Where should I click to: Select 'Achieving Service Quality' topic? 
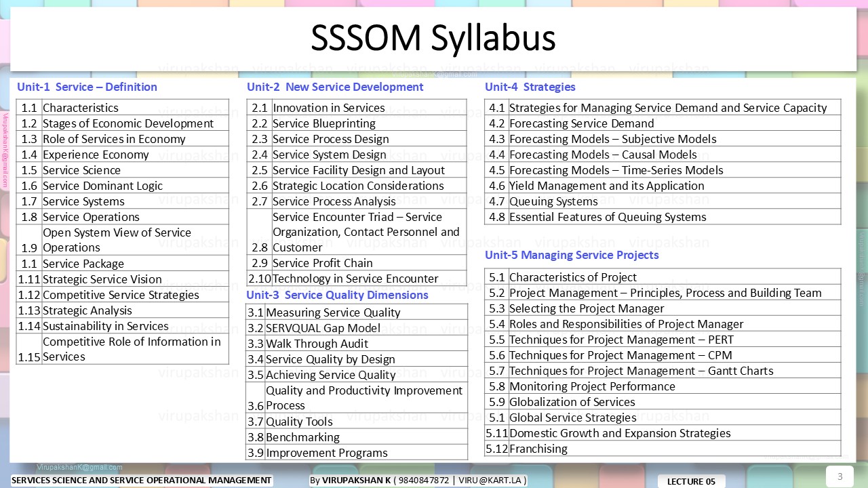tap(366, 374)
